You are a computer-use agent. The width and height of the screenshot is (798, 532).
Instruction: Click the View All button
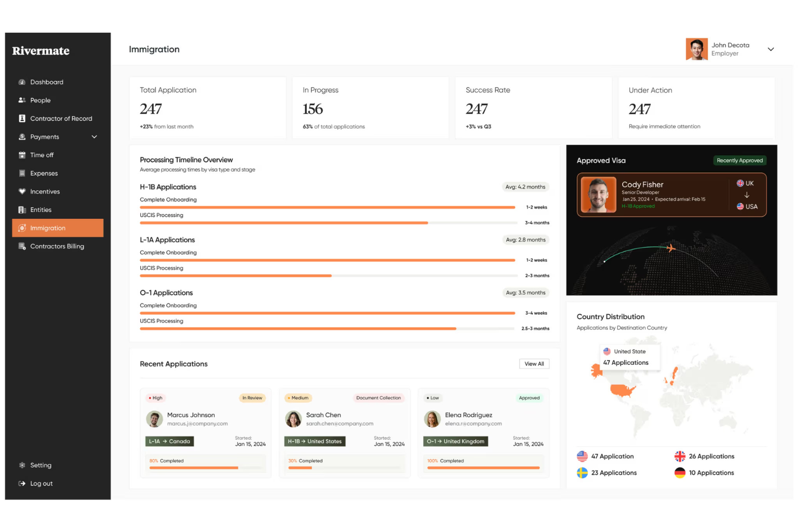pyautogui.click(x=534, y=364)
